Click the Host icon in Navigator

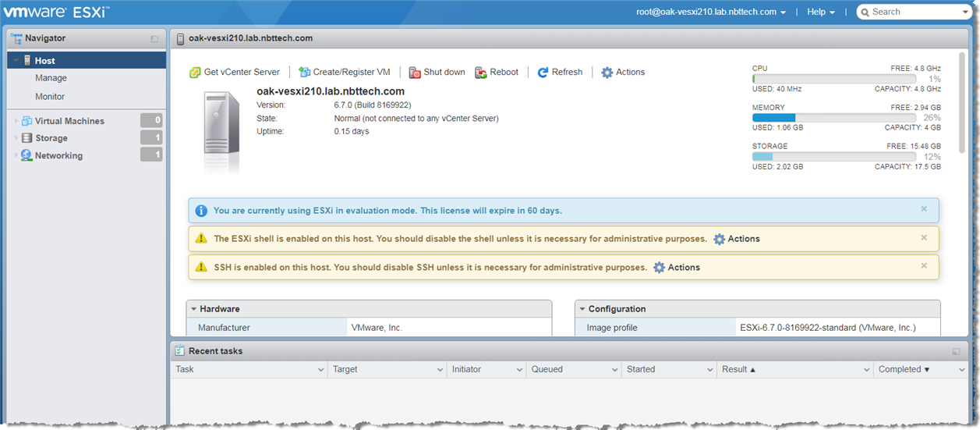tap(27, 60)
